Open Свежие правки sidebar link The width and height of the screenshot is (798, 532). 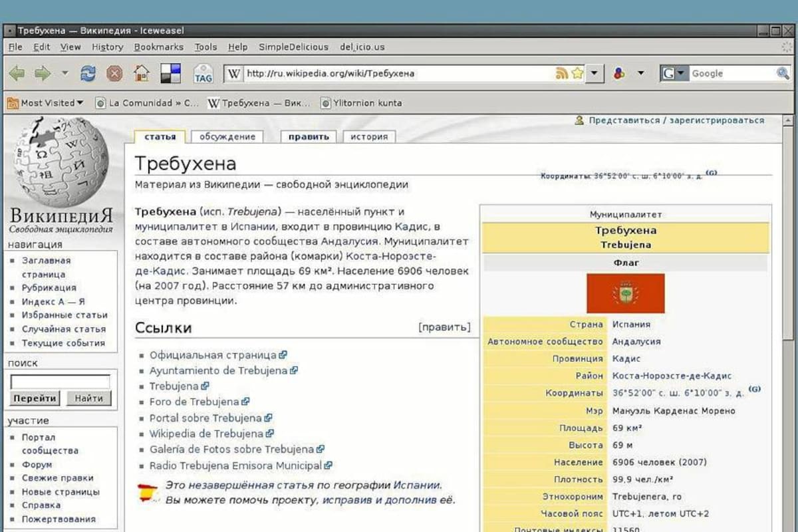[58, 478]
